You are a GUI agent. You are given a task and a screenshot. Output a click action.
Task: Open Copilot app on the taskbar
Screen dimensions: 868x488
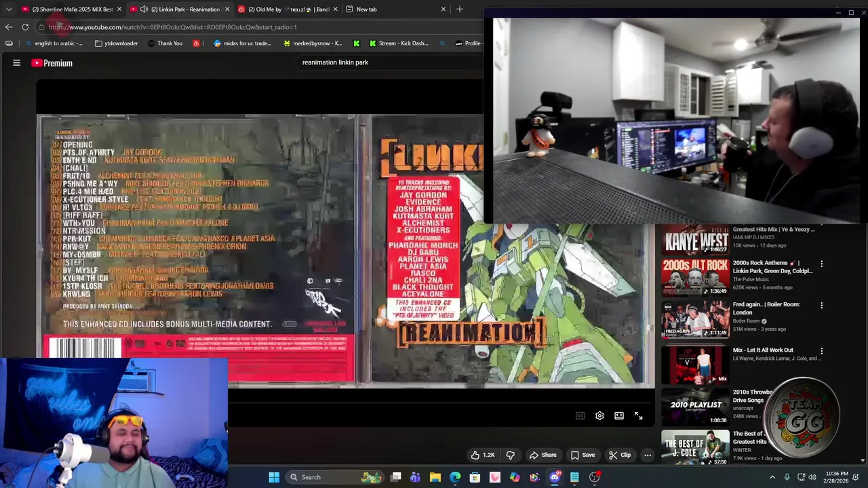515,477
